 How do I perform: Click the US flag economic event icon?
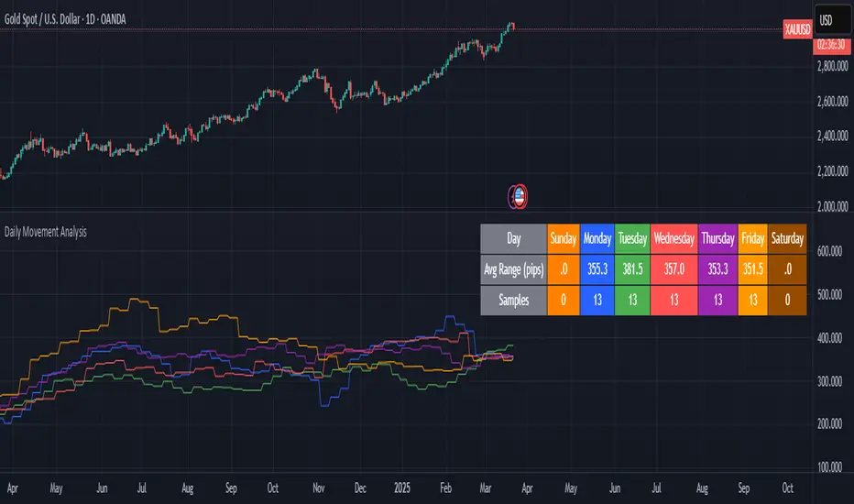[x=518, y=194]
